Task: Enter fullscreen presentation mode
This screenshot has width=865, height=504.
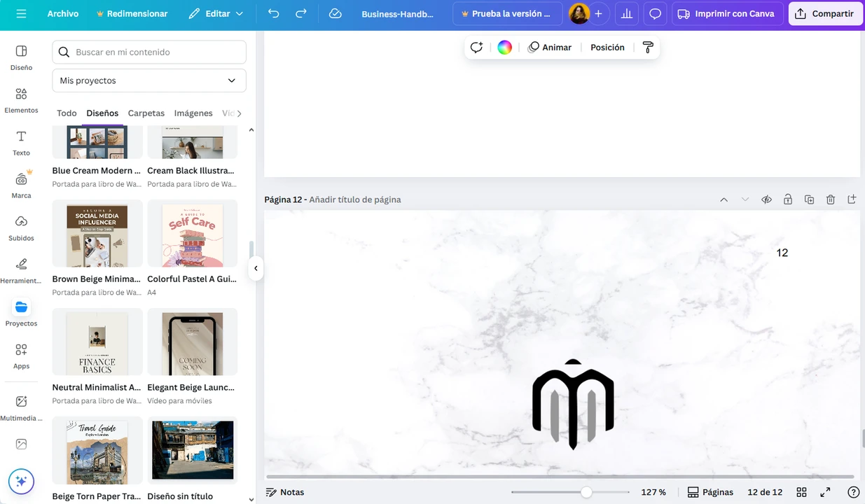Action: (x=825, y=492)
